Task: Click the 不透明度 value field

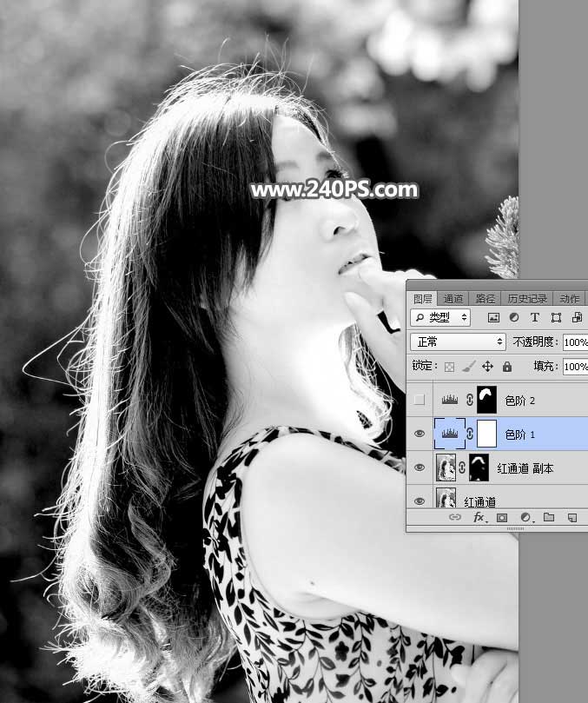Action: pyautogui.click(x=576, y=342)
